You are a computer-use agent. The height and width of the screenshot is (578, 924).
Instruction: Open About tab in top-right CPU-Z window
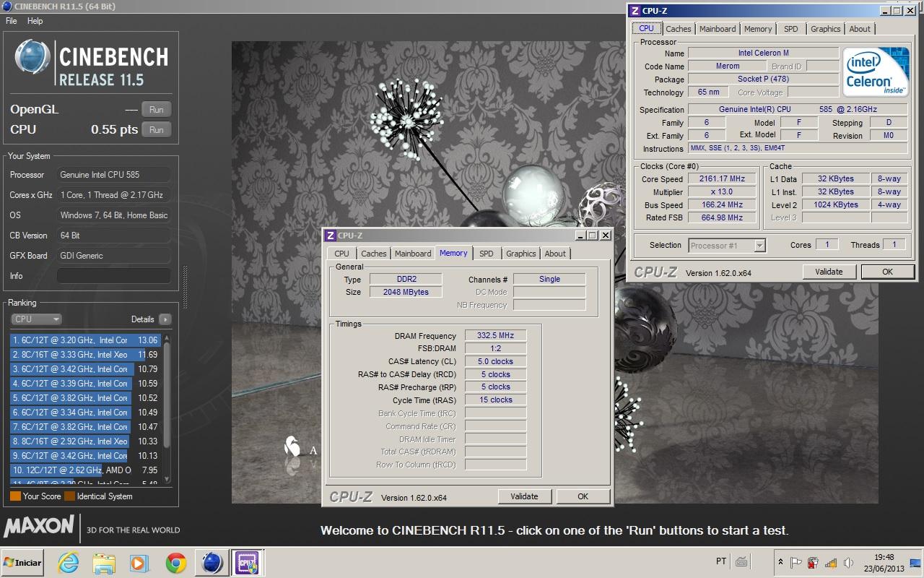pyautogui.click(x=860, y=29)
